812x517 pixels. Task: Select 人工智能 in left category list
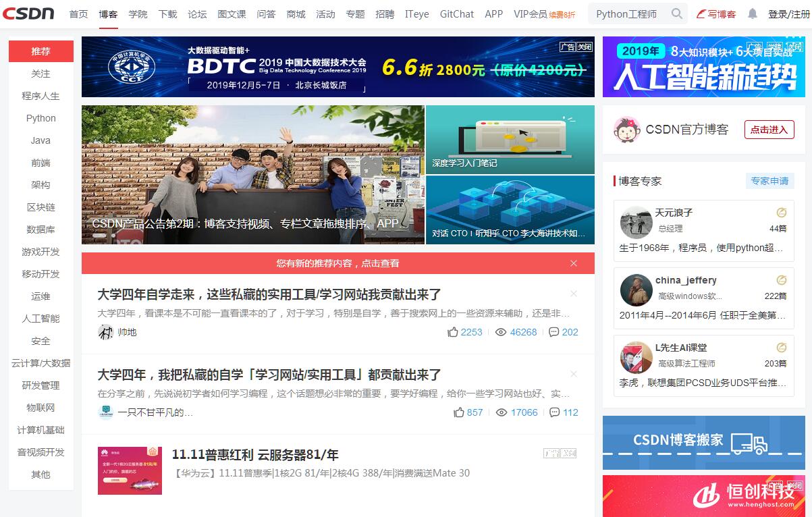point(41,319)
